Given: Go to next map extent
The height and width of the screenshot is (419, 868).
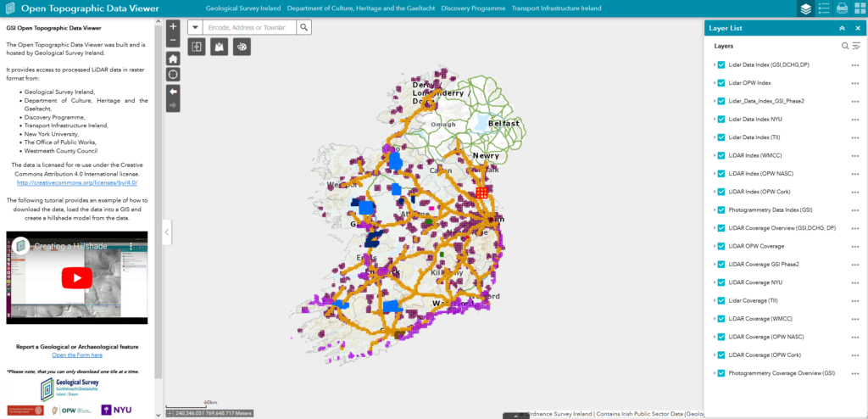Looking at the screenshot, I should (x=173, y=105).
